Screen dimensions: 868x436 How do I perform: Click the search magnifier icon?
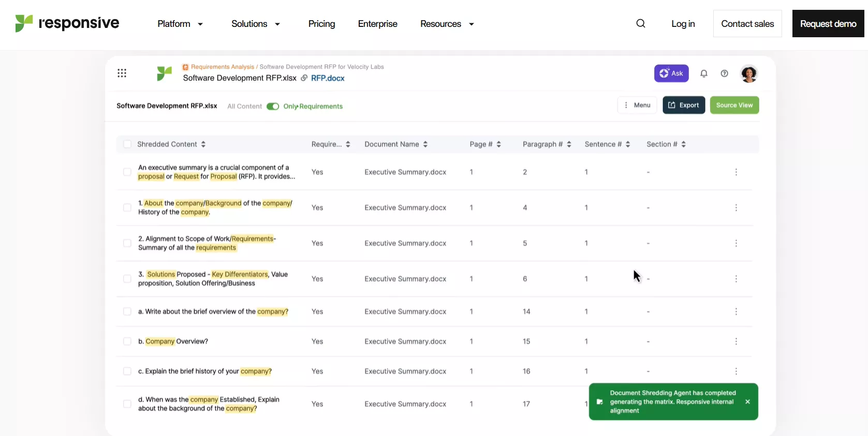click(x=640, y=24)
